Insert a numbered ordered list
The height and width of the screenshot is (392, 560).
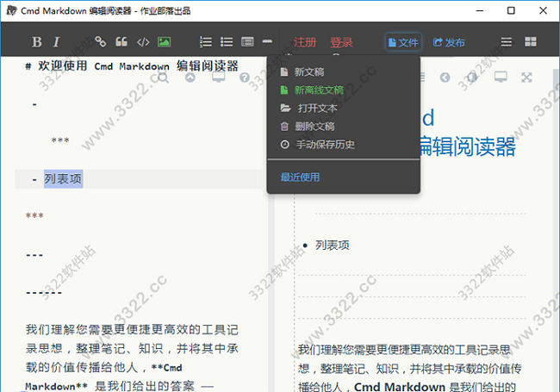206,42
